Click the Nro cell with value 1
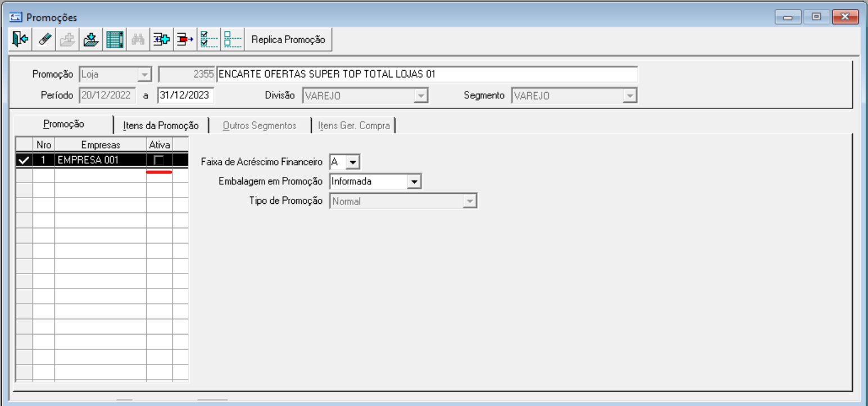The image size is (868, 406). 43,160
